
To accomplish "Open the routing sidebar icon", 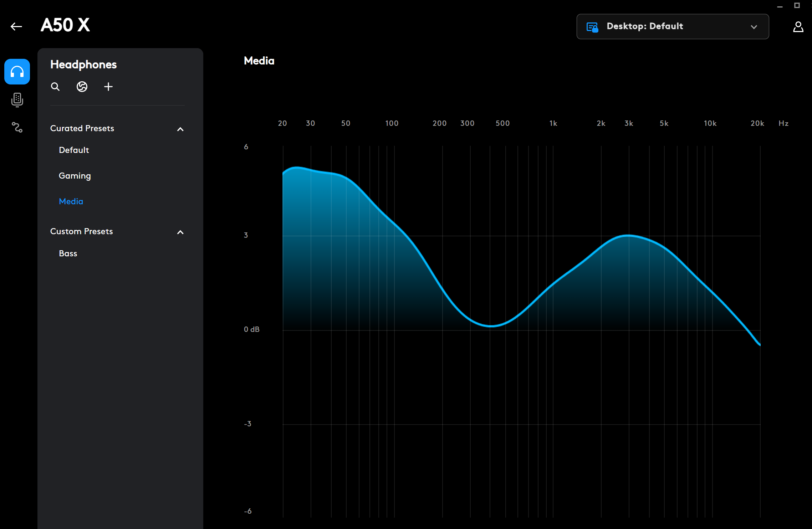I will (x=17, y=127).
